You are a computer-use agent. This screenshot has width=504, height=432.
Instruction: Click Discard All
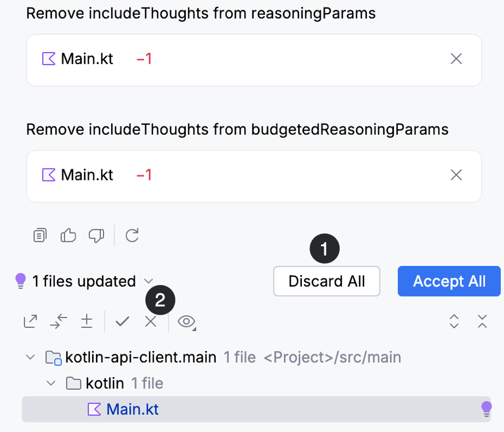click(327, 281)
